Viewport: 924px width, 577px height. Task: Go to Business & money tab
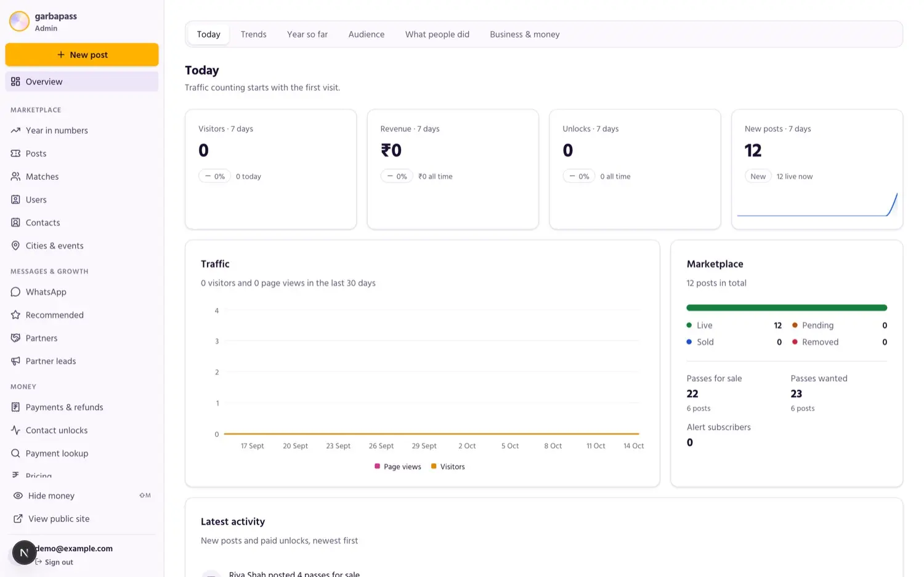pyautogui.click(x=525, y=34)
